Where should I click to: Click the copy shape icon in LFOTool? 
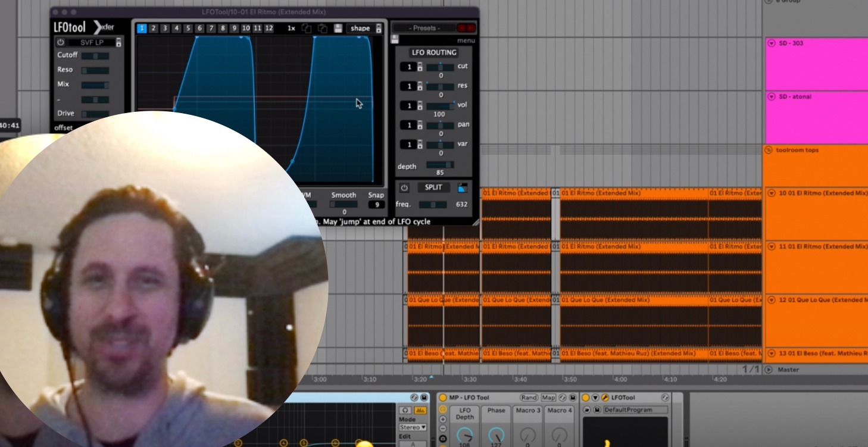(307, 29)
